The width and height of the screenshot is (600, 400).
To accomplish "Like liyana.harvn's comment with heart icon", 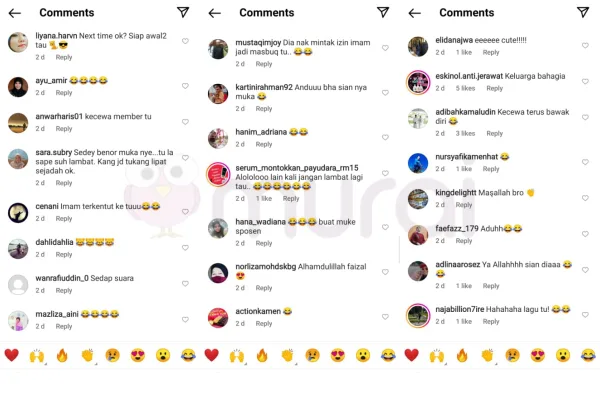I will coord(185,41).
